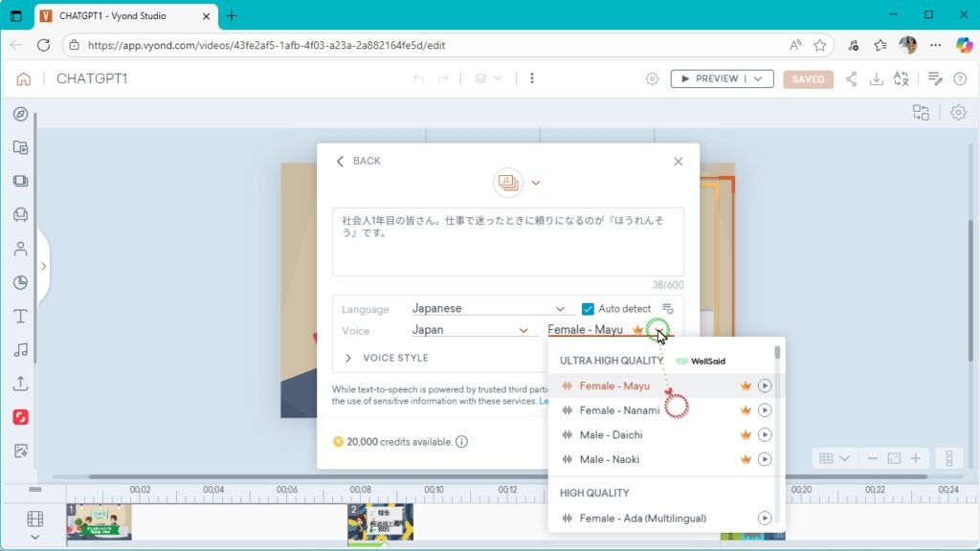Open the templates icon in left sidebar

21,147
